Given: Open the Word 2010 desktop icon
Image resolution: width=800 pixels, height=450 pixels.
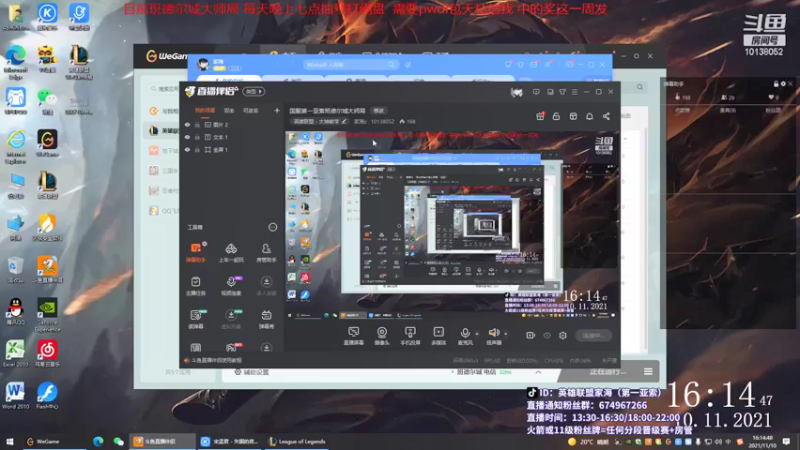Looking at the screenshot, I should click(x=15, y=396).
